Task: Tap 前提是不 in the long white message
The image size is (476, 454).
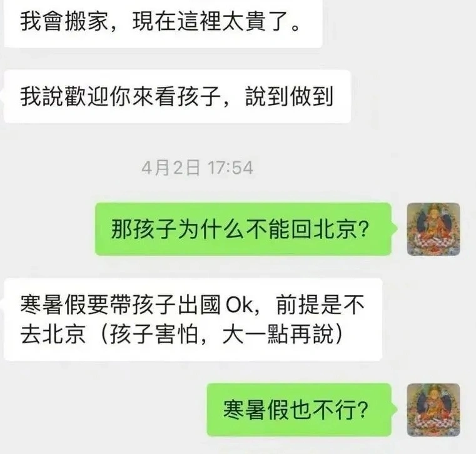Action: tap(320, 305)
